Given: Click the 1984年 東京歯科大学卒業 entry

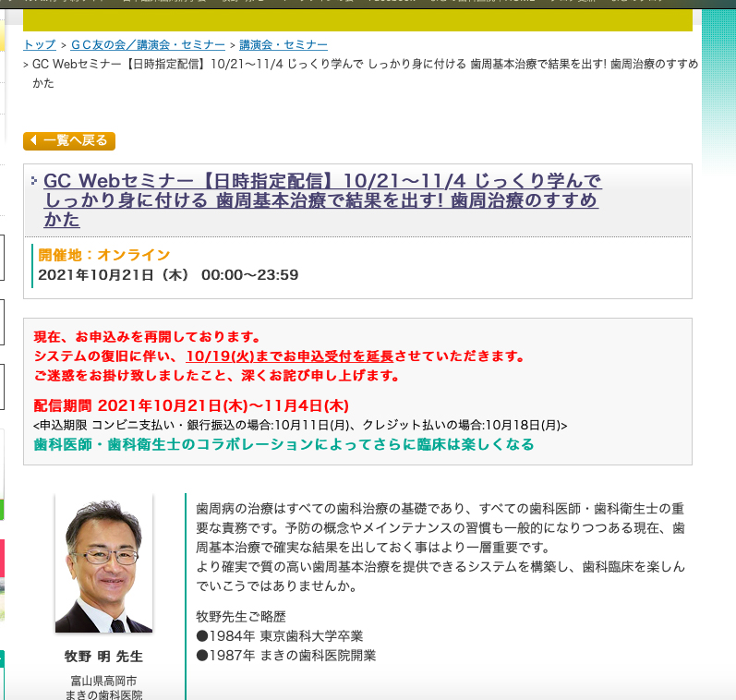Looking at the screenshot, I should point(280,636).
